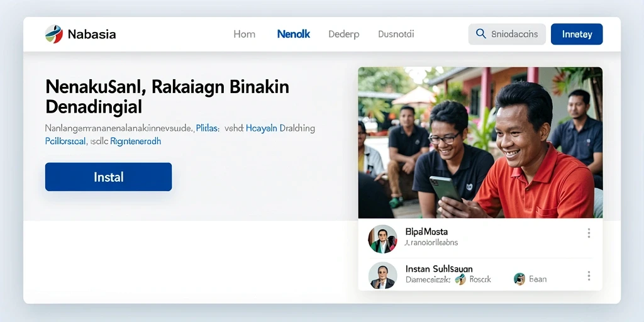
Task: Open the Dusnotdi nav item
Action: coord(396,34)
